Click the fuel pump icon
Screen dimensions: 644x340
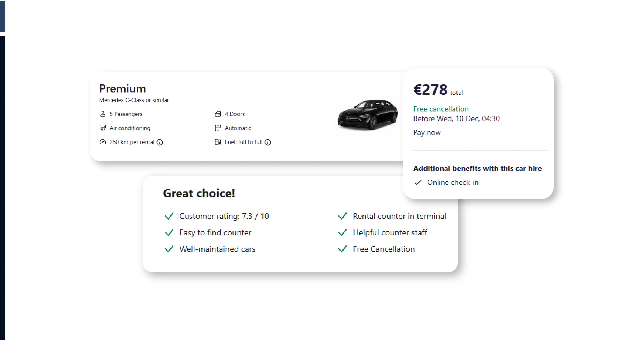click(218, 142)
